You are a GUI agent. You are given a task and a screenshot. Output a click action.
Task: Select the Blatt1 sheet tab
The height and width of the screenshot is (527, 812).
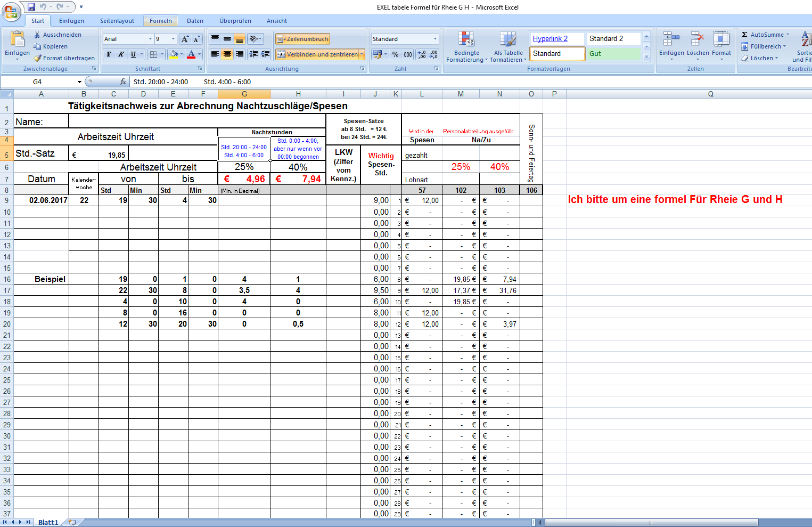click(48, 522)
